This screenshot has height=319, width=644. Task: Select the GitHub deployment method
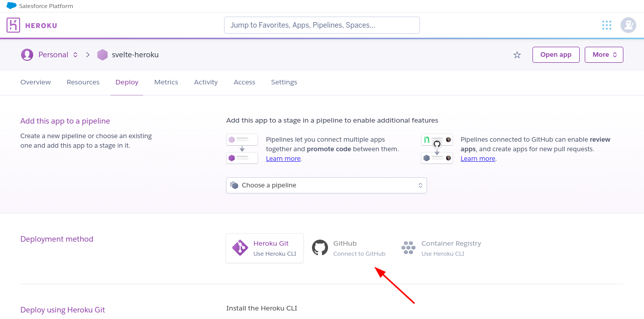(349, 248)
